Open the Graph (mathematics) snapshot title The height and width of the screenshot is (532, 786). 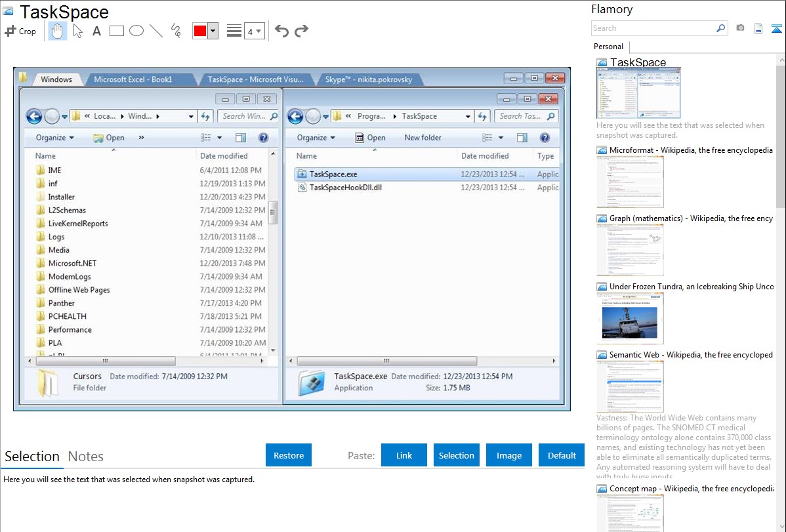(691, 218)
